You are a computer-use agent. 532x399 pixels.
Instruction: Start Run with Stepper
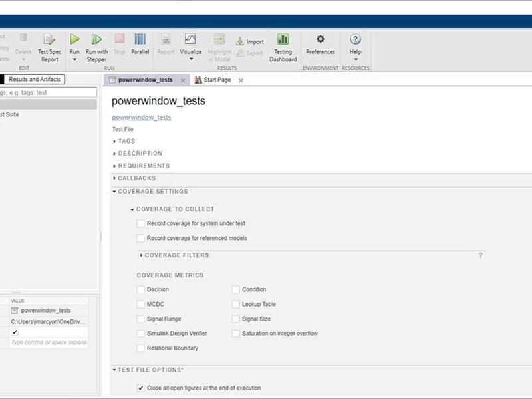click(x=96, y=47)
